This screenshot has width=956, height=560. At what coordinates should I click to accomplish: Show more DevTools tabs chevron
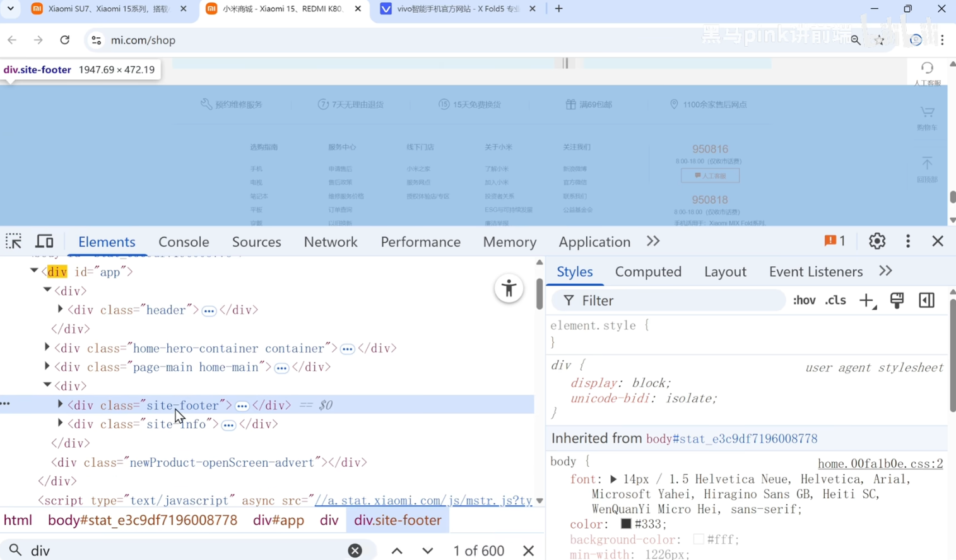point(653,241)
